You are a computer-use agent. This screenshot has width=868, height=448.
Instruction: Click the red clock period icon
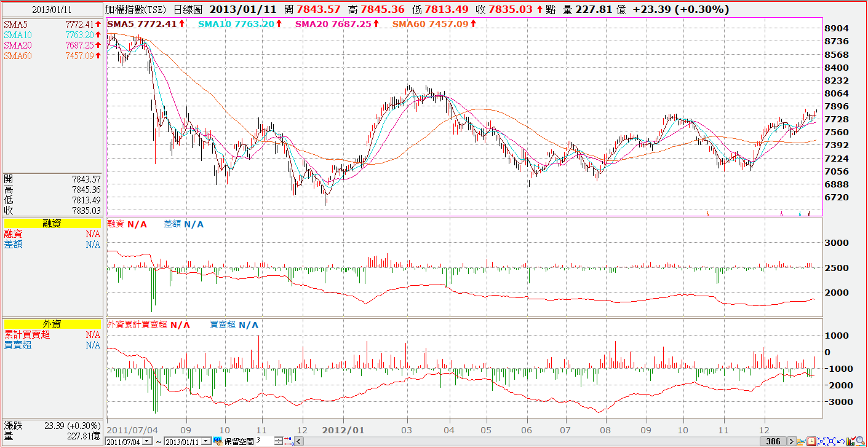pyautogui.click(x=811, y=441)
